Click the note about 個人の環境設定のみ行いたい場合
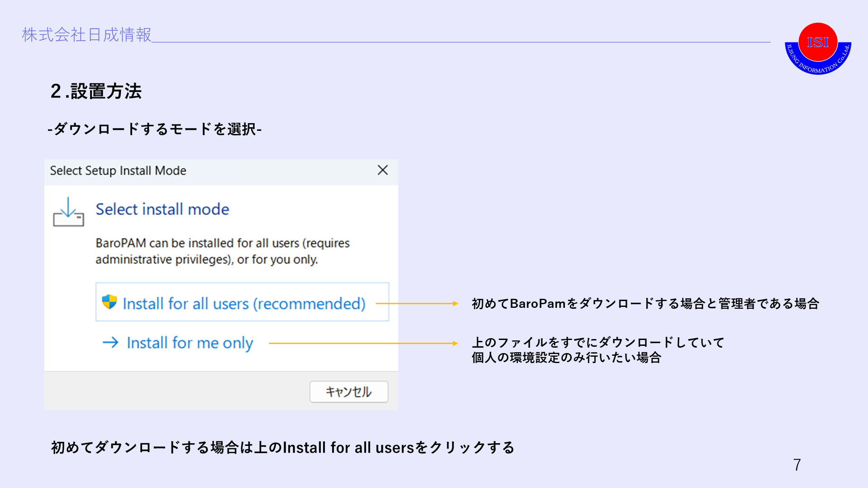868x488 pixels. (598, 350)
